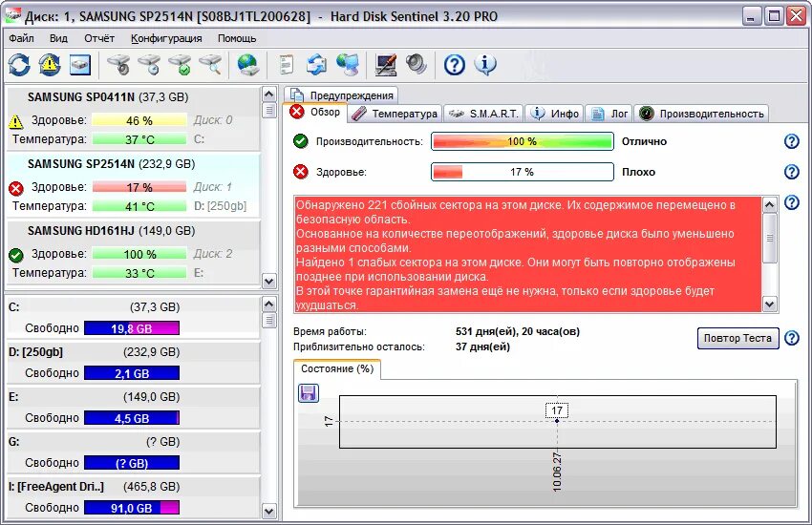Viewport: 812px width, 525px height.
Task: Select the Обзор tab
Action: [x=315, y=112]
